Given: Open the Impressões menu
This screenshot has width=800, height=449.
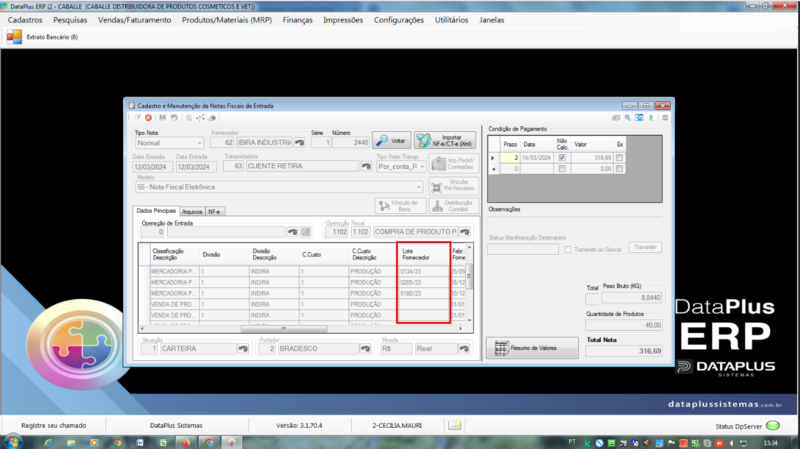Looking at the screenshot, I should tap(343, 20).
